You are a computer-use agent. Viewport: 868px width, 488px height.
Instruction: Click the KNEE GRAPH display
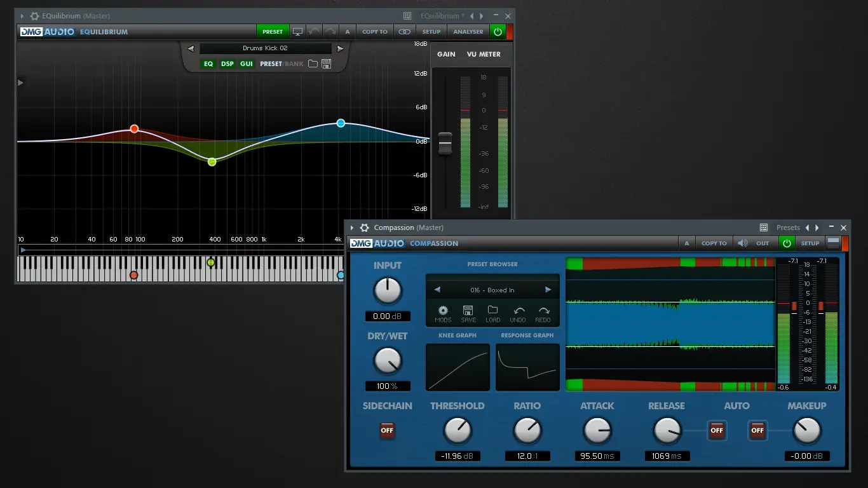[x=458, y=367]
